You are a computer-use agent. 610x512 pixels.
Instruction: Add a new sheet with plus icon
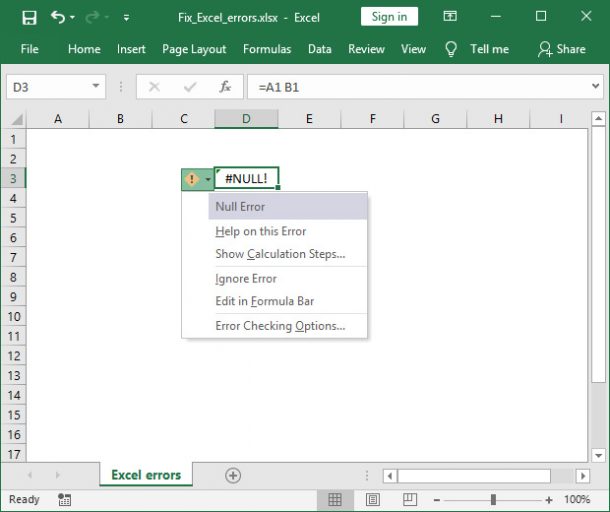233,475
